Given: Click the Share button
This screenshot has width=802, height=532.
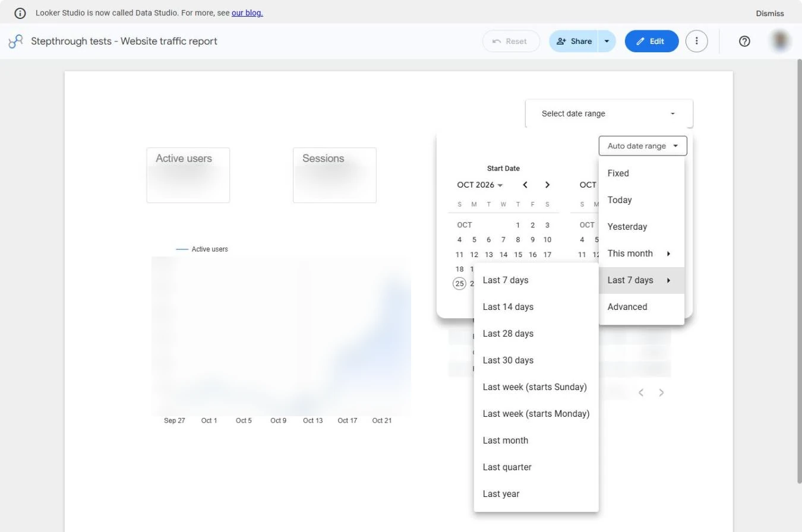Looking at the screenshot, I should 573,41.
